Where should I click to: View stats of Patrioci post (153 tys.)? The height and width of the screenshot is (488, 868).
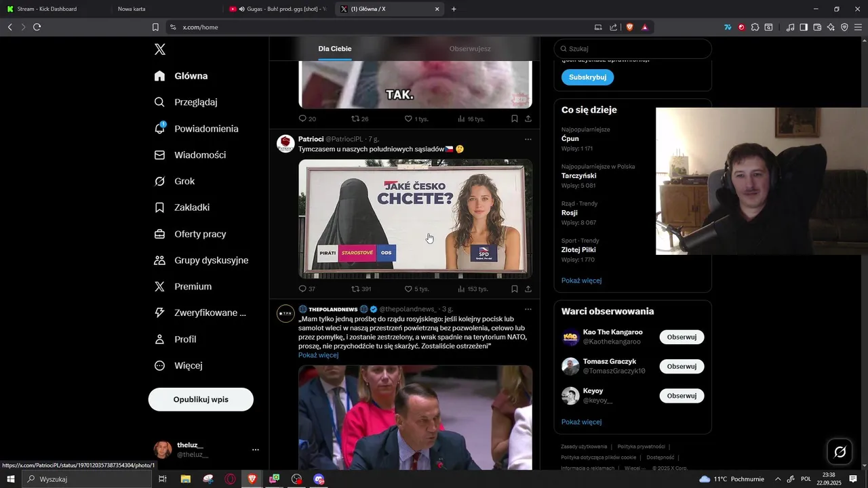tap(473, 289)
